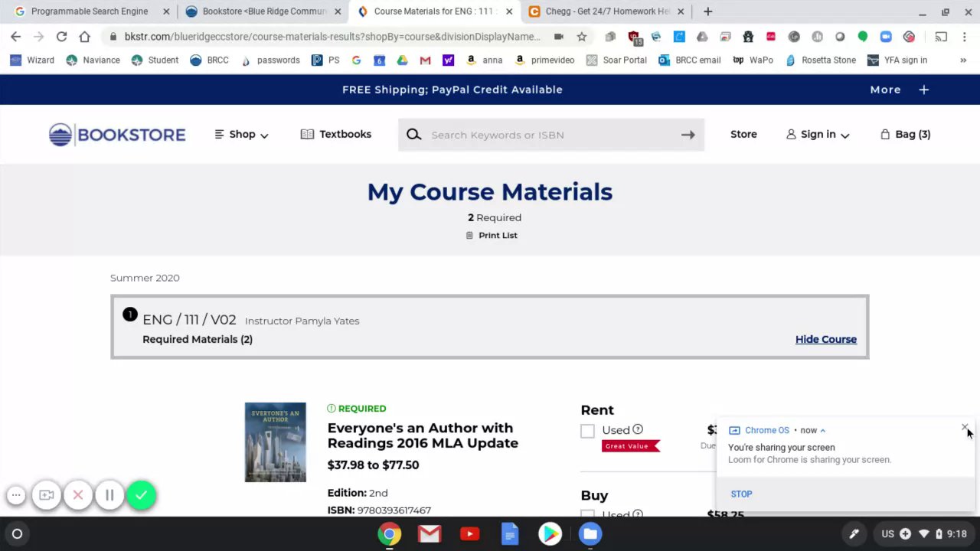Stop screen sharing with STOP button
Viewport: 980px width, 551px height.
tap(741, 494)
